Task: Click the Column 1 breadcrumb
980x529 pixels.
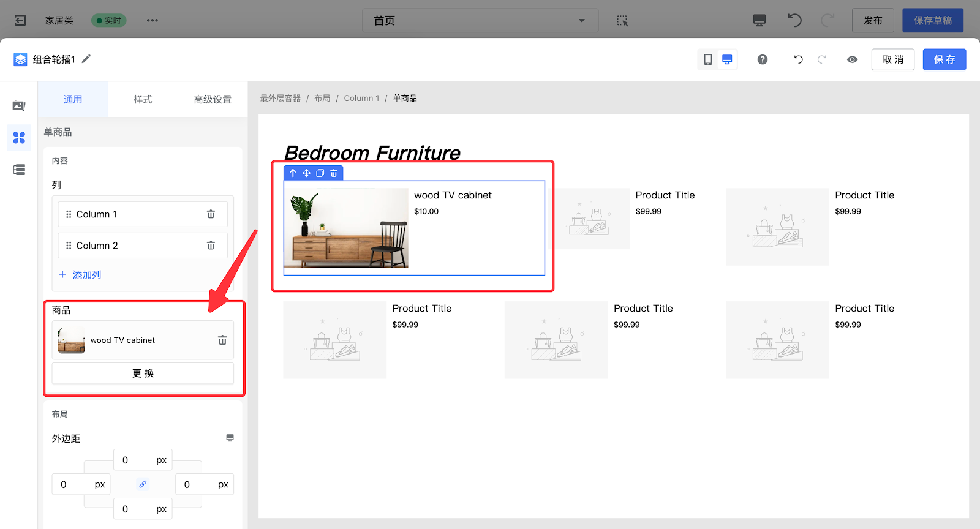Action: (361, 98)
